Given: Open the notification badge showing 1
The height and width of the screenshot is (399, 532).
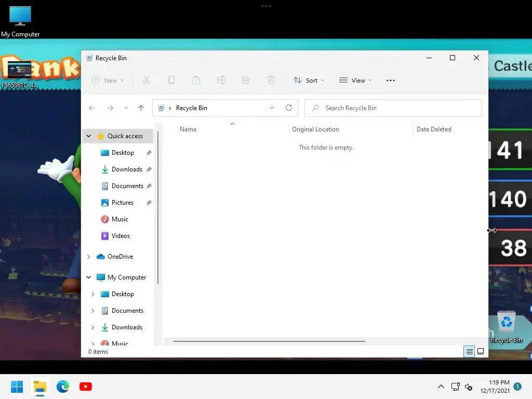Looking at the screenshot, I should 517,387.
